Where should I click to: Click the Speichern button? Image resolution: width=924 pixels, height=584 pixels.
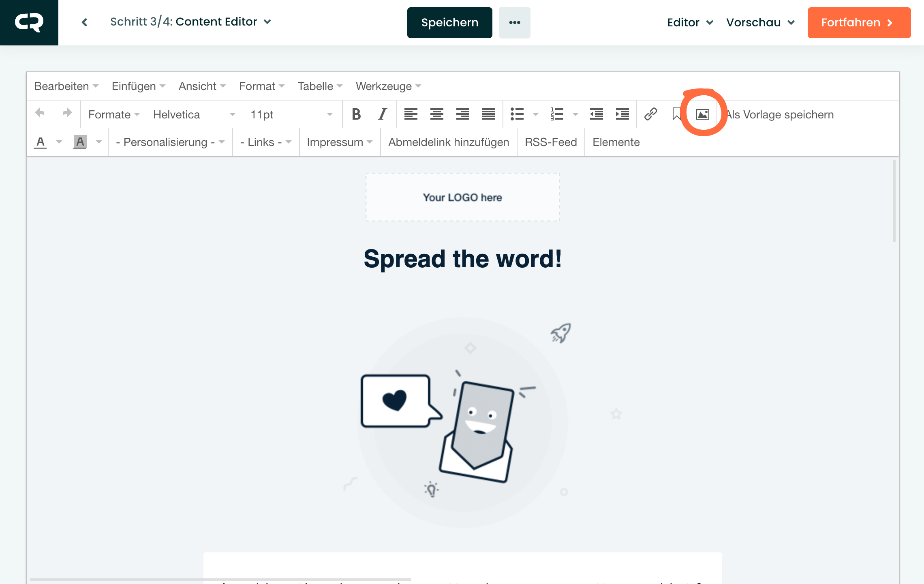pos(449,23)
